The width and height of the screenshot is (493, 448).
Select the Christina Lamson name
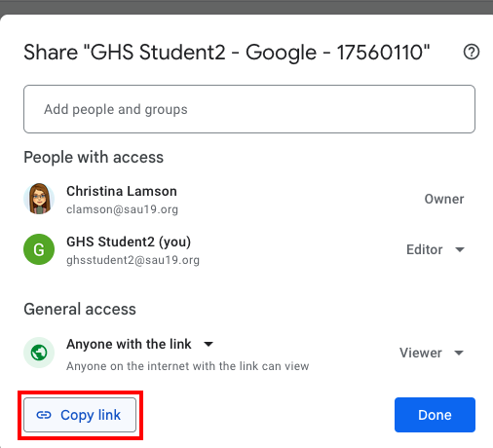tap(122, 191)
